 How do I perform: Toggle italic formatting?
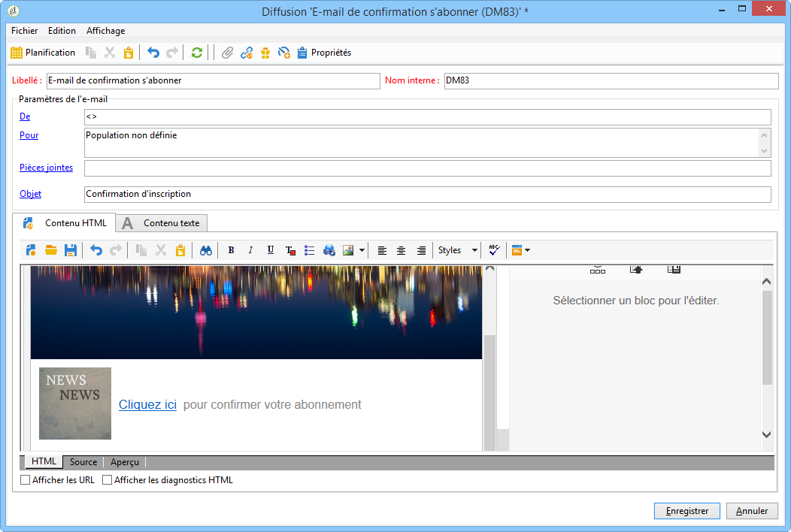(x=250, y=250)
